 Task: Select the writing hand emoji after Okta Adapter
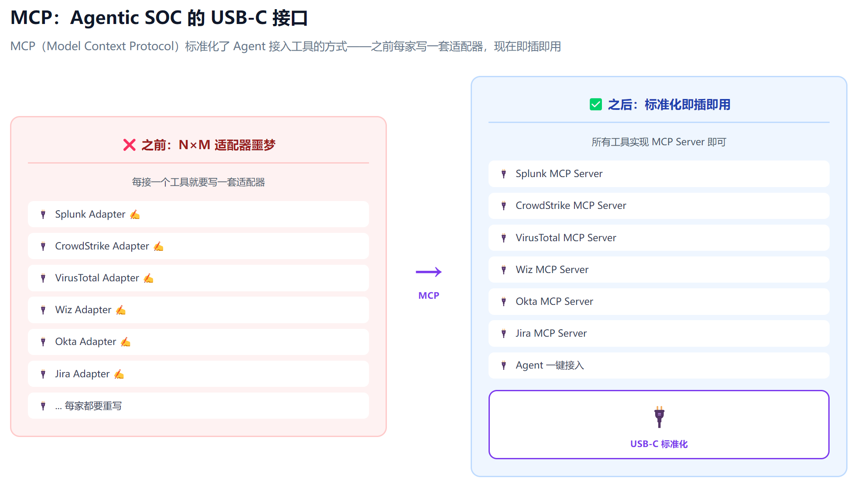[126, 342]
